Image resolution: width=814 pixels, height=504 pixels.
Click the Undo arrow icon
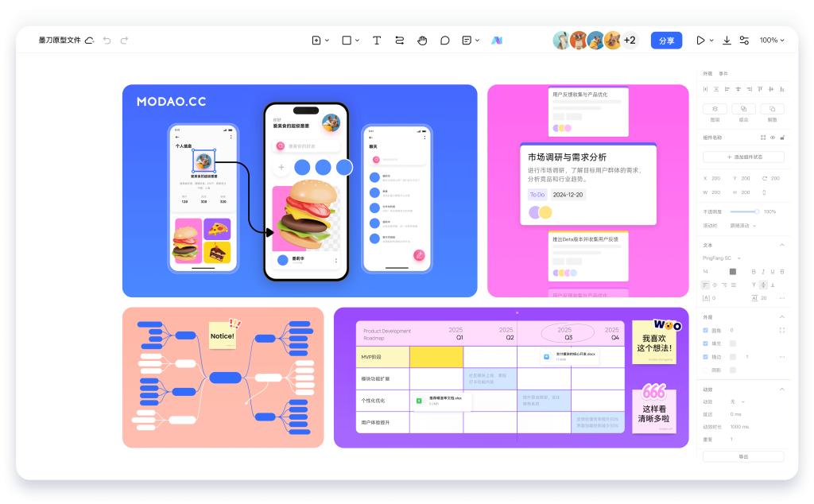point(107,41)
